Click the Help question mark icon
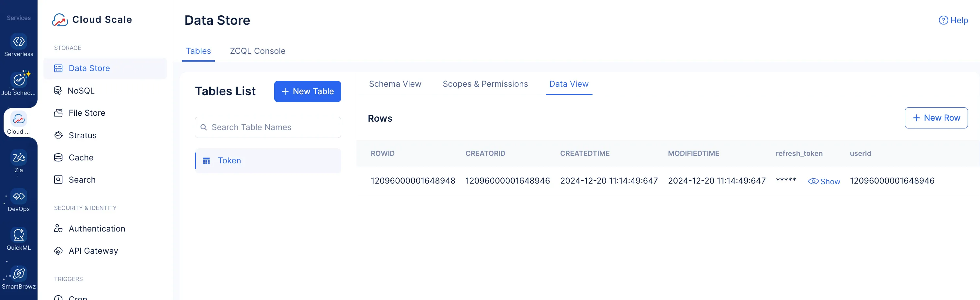 pos(943,21)
